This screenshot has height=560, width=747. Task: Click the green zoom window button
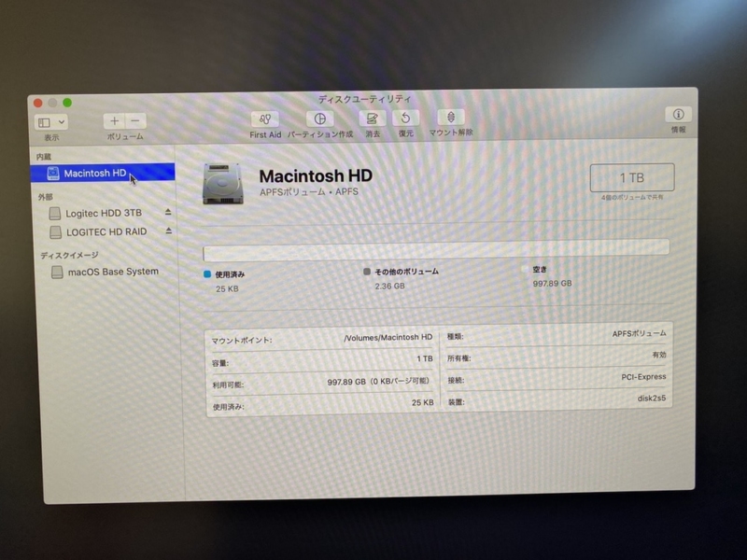tap(67, 103)
